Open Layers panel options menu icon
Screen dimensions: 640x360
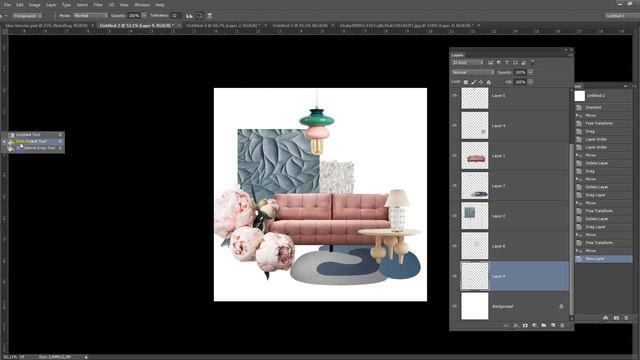[570, 55]
